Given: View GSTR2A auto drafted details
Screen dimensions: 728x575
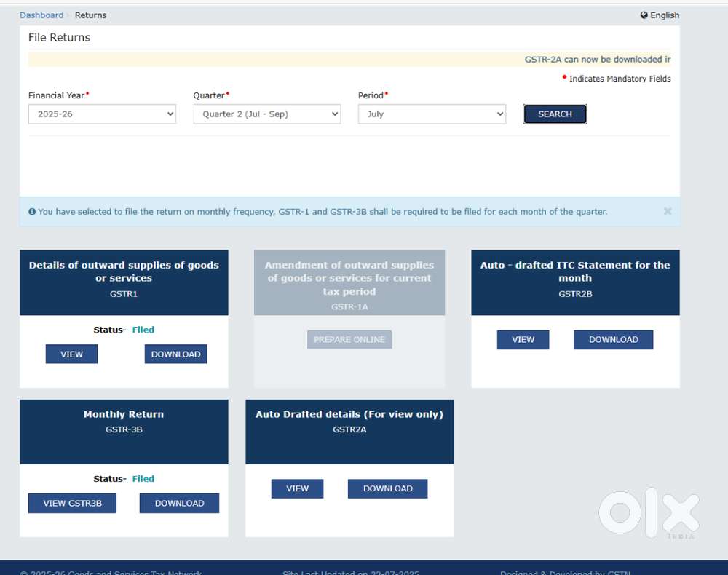Looking at the screenshot, I should point(297,488).
